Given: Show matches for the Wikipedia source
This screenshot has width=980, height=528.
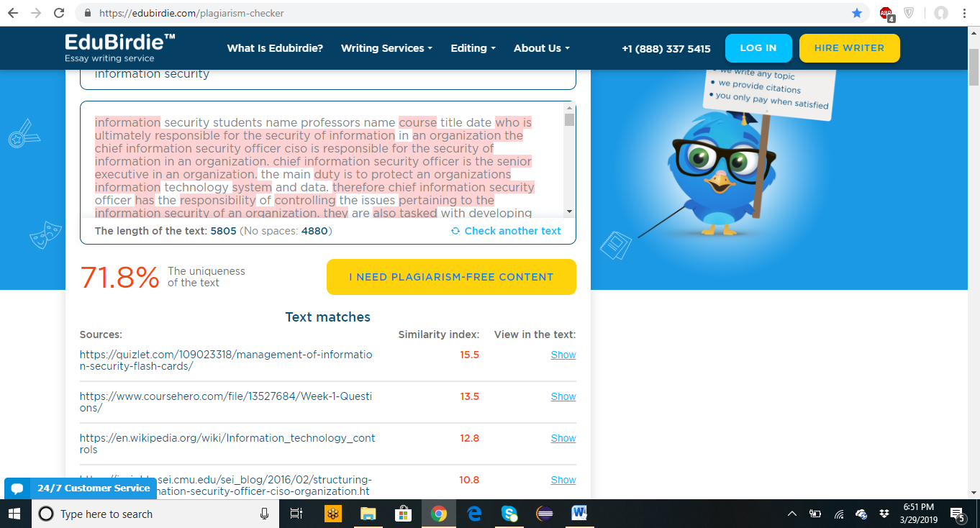Looking at the screenshot, I should coord(563,438).
